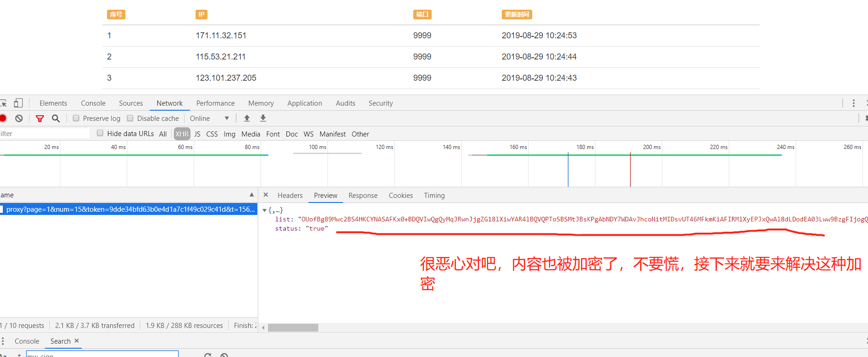Click the export HAR download arrow
The image size is (868, 357).
(x=263, y=118)
